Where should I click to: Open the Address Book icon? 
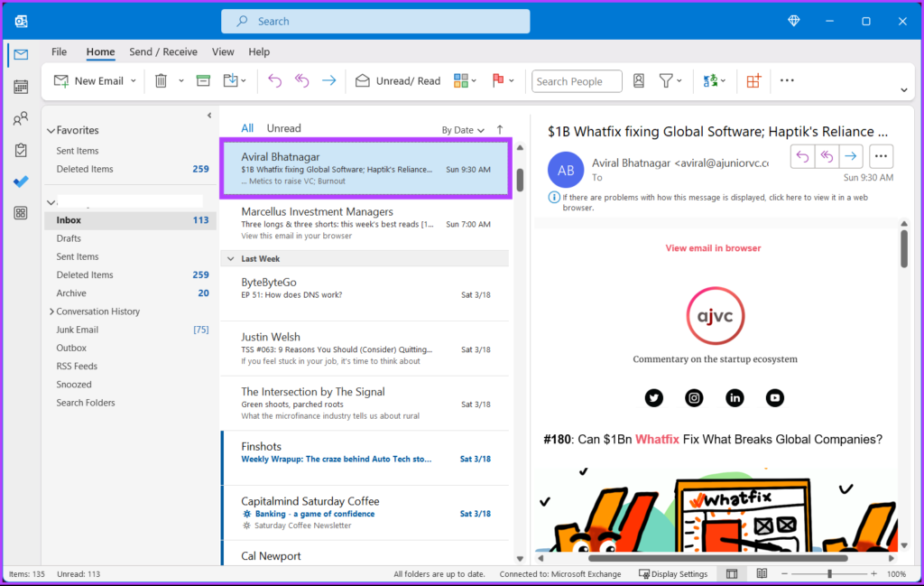pos(639,80)
